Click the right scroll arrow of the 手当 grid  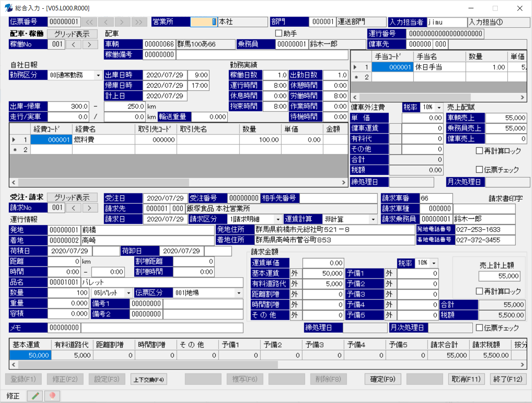(x=522, y=97)
